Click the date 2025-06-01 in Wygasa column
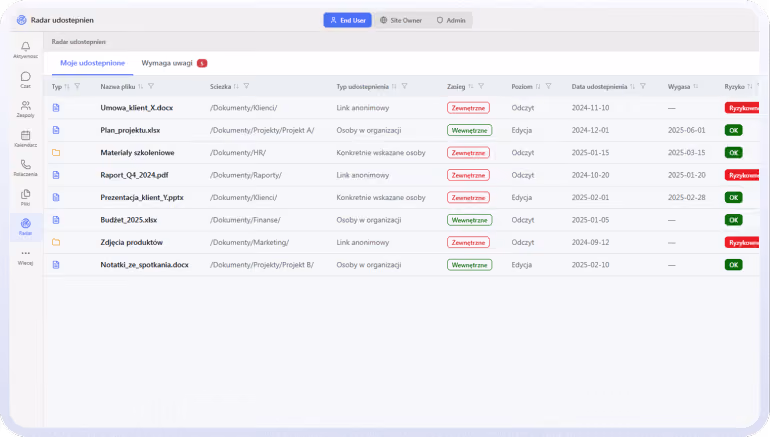770x437 pixels. coord(687,130)
